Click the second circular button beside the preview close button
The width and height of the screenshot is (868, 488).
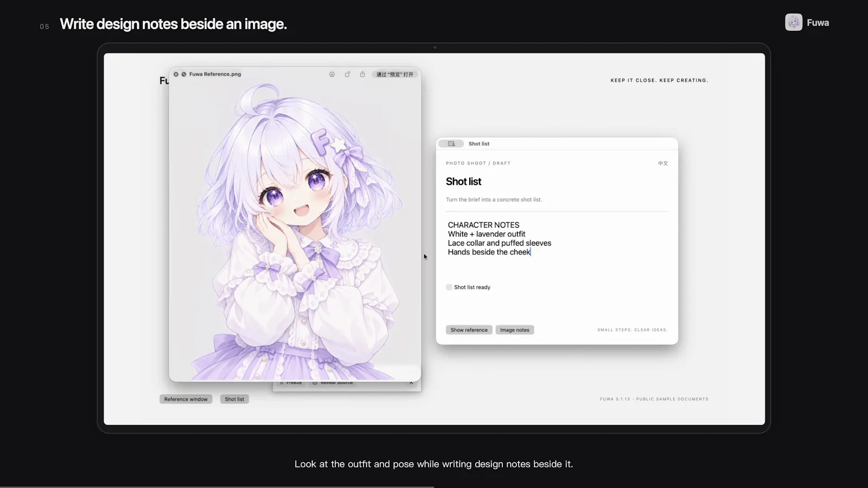[184, 74]
